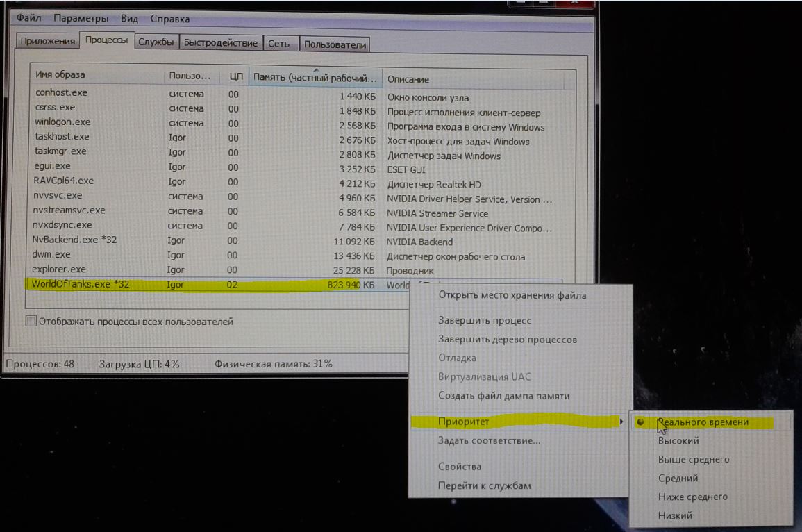Select 'Реального времени' priority option
Viewport: 802px width, 532px height.
click(x=703, y=422)
